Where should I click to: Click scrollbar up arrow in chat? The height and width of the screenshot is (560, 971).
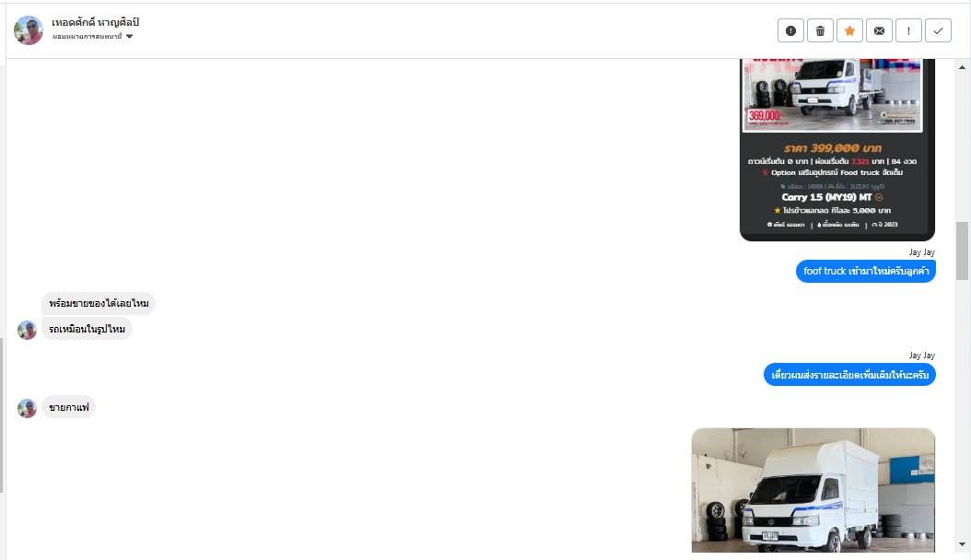point(962,67)
